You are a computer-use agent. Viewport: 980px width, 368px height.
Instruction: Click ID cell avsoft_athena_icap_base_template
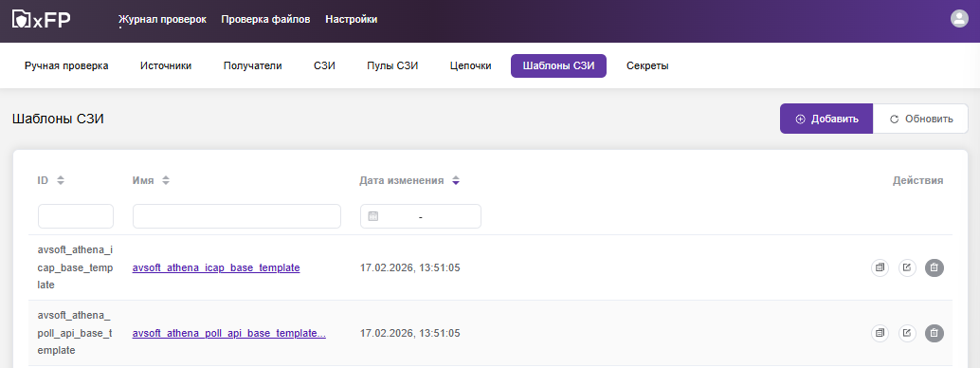click(76, 267)
